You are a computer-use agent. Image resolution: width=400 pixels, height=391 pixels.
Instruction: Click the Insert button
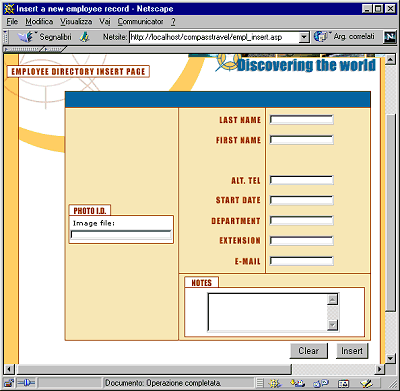click(x=352, y=351)
